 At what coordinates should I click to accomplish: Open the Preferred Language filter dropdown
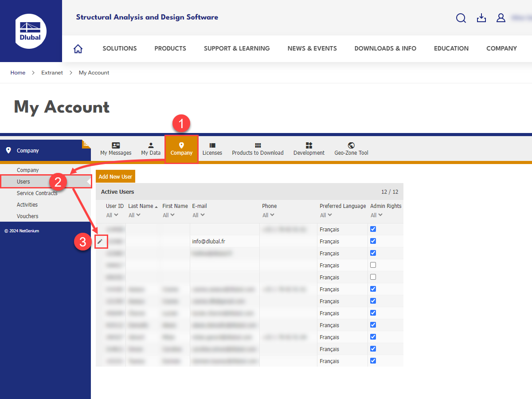pyautogui.click(x=326, y=215)
